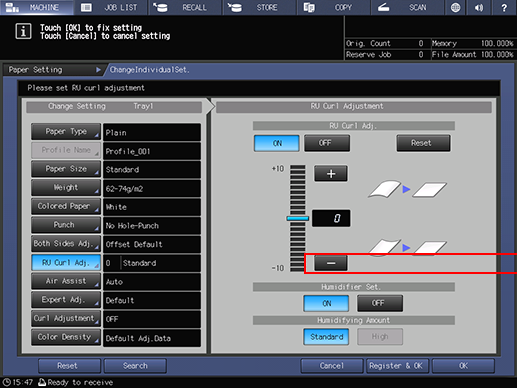This screenshot has height=388, width=517.
Task: Select Standard humidifying amount
Action: click(326, 337)
